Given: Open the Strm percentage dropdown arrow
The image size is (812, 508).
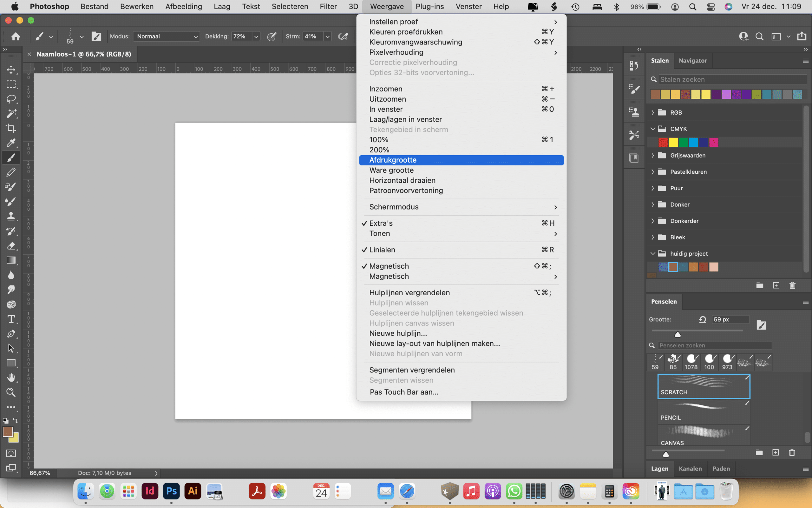Looking at the screenshot, I should point(327,37).
